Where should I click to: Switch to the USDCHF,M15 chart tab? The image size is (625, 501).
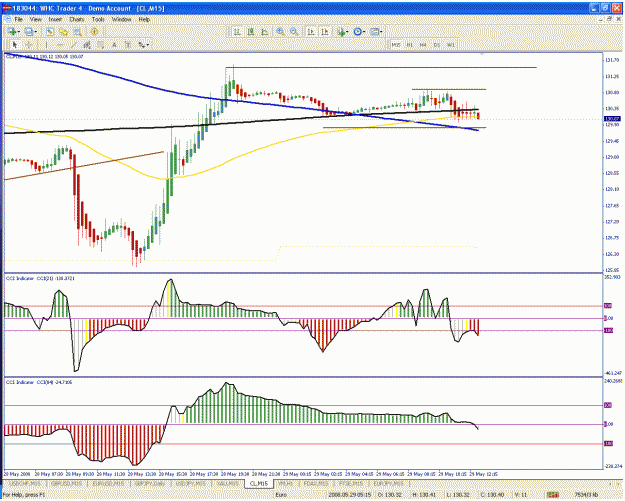pos(25,483)
